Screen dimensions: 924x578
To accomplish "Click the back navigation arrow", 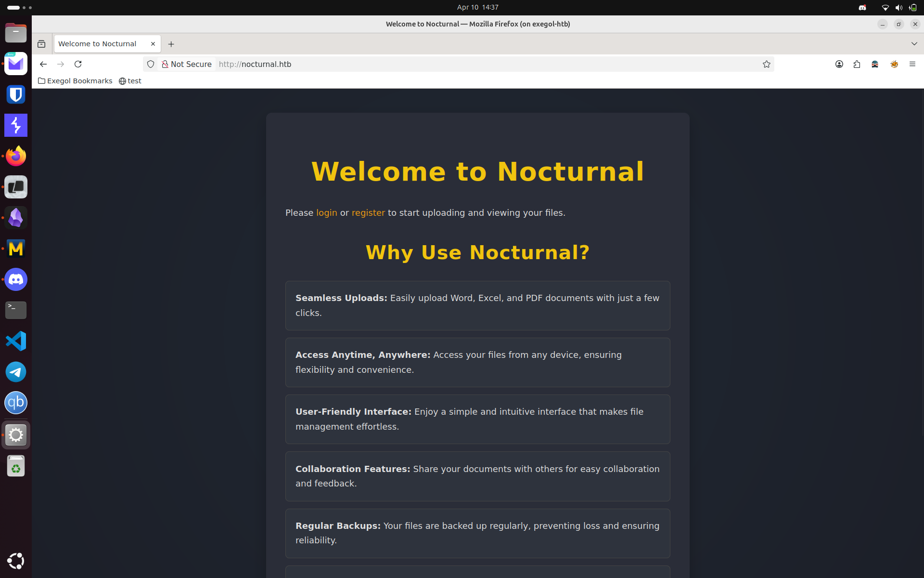I will (43, 64).
